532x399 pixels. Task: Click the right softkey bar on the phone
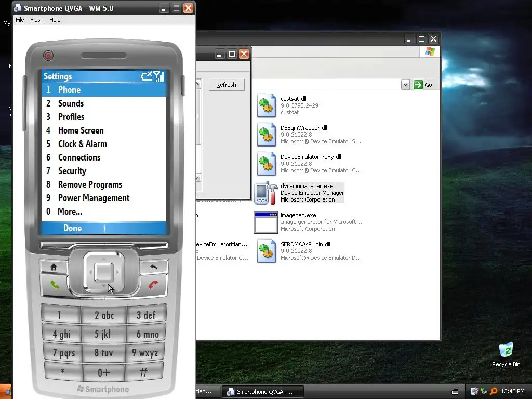point(136,245)
